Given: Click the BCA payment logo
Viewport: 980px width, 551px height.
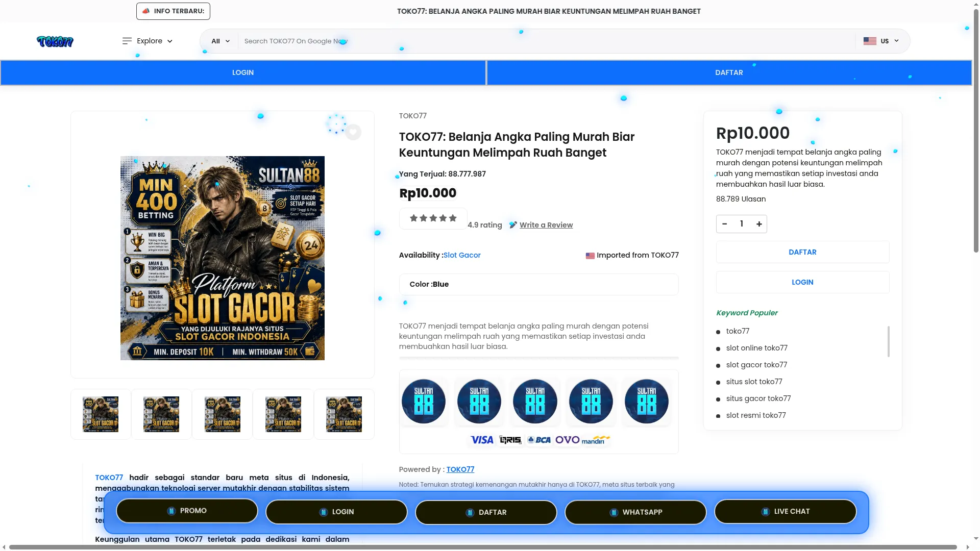Looking at the screenshot, I should (539, 440).
